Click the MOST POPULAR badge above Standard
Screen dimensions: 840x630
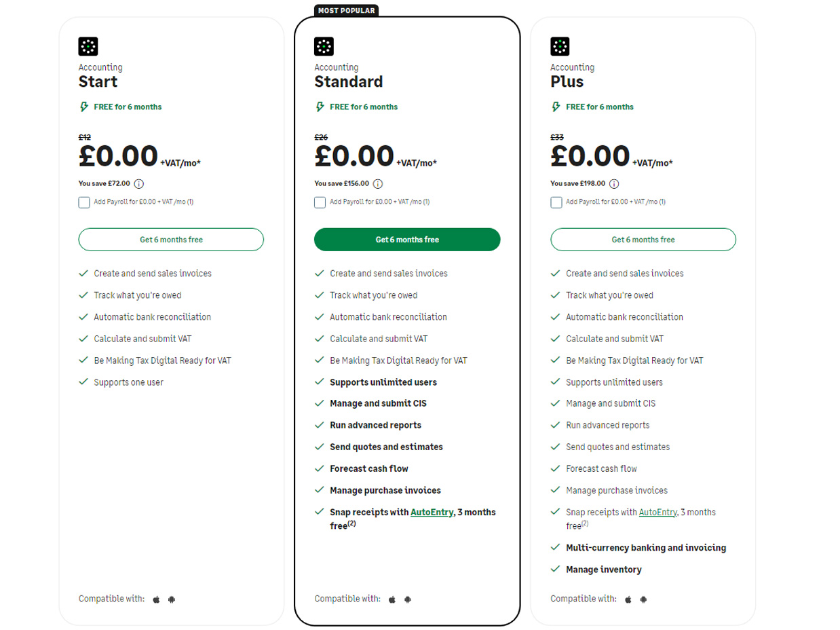[346, 10]
